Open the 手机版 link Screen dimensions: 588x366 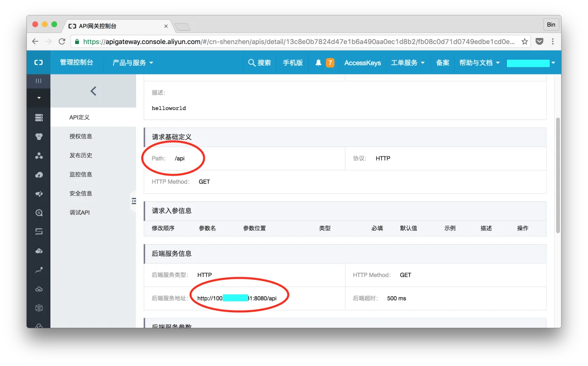click(293, 63)
